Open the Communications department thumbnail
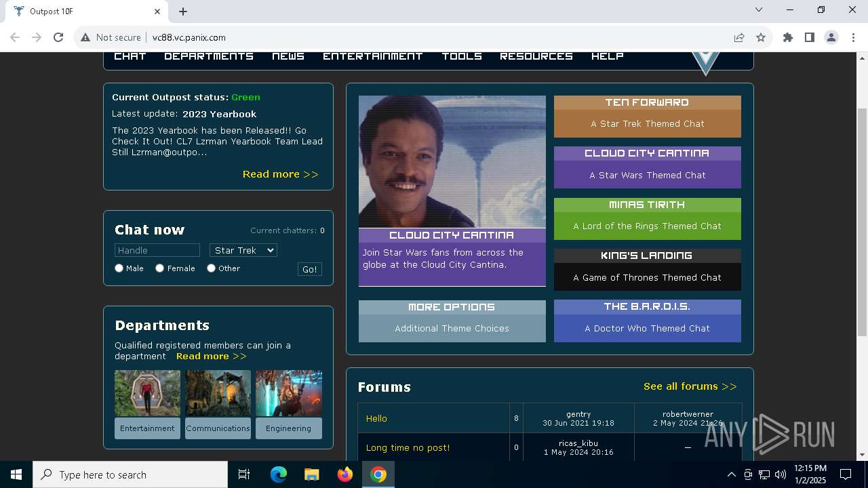This screenshot has width=868, height=488. click(218, 393)
